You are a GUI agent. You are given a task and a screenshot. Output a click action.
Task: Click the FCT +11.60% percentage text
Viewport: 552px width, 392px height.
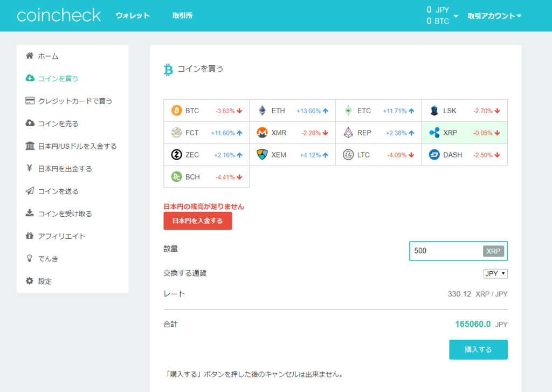223,133
